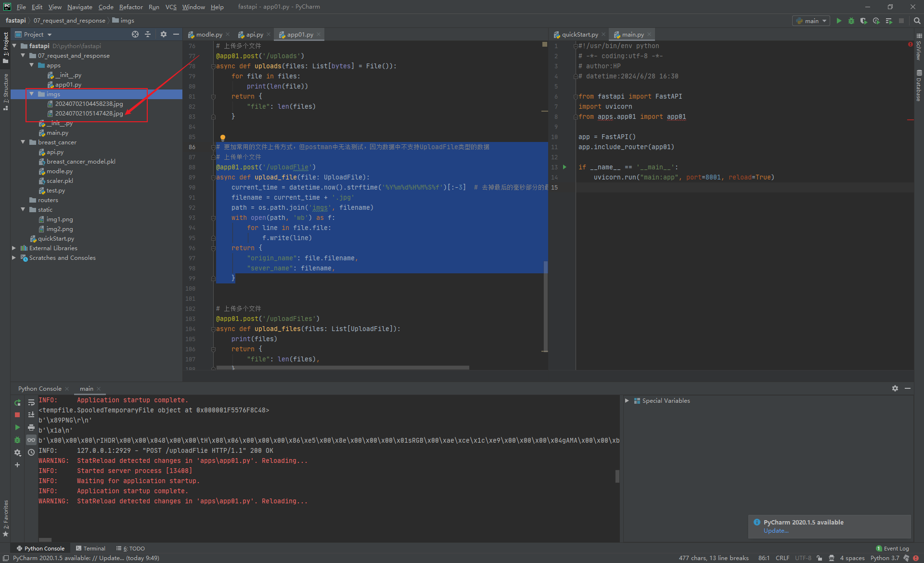Select 20240702104458238.jpg in the tree
This screenshot has width=924, height=563.
[x=89, y=103]
